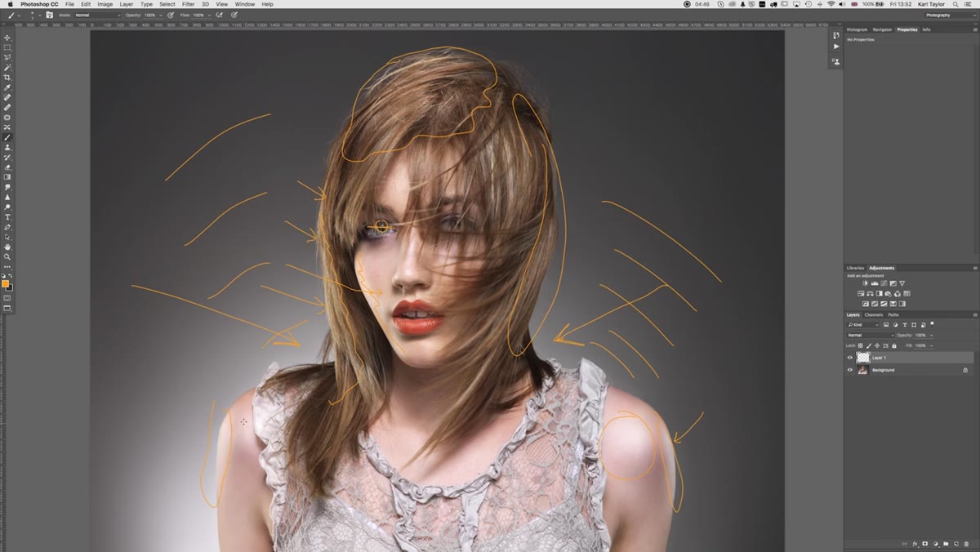The width and height of the screenshot is (980, 552).
Task: Select the Eraser tool
Action: pyautogui.click(x=7, y=167)
